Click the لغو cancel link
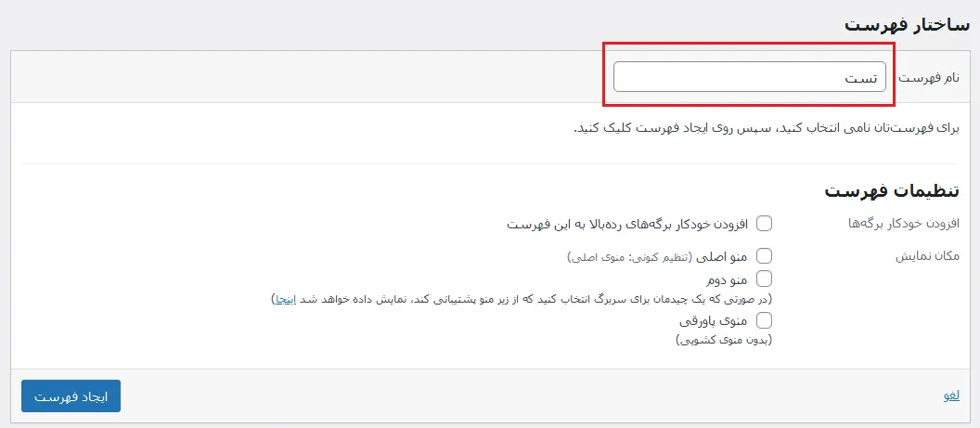 (950, 396)
